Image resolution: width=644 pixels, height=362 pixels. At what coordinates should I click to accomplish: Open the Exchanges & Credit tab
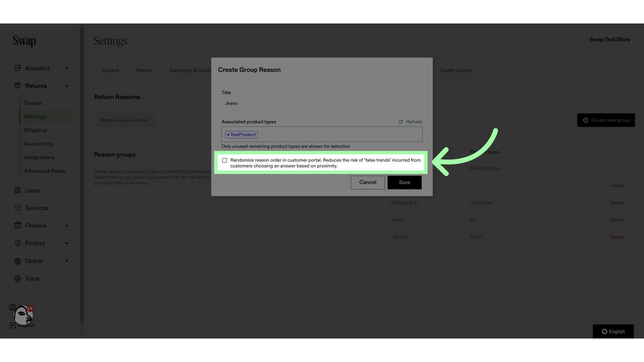(190, 70)
